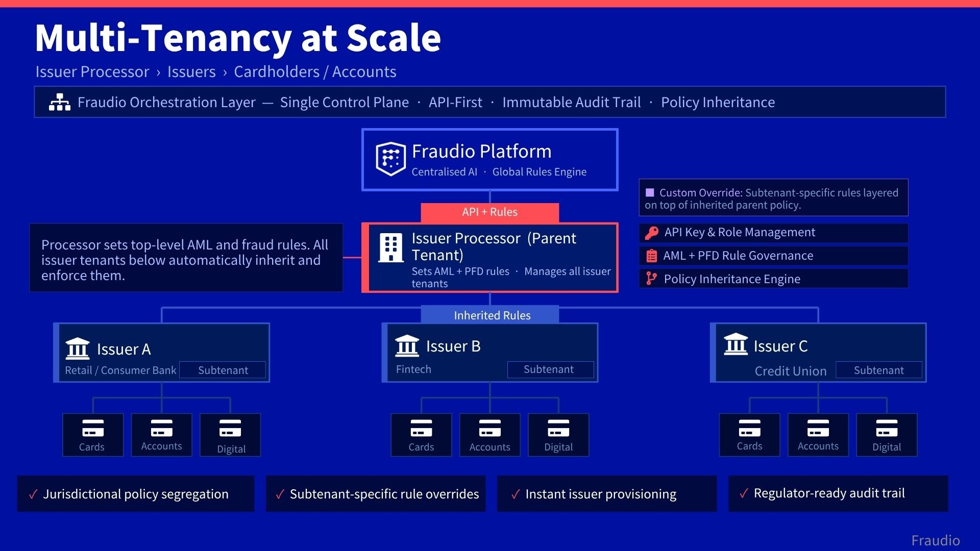Click the Issuers breadcrumb link
Screen dimensions: 980x551
click(x=191, y=72)
